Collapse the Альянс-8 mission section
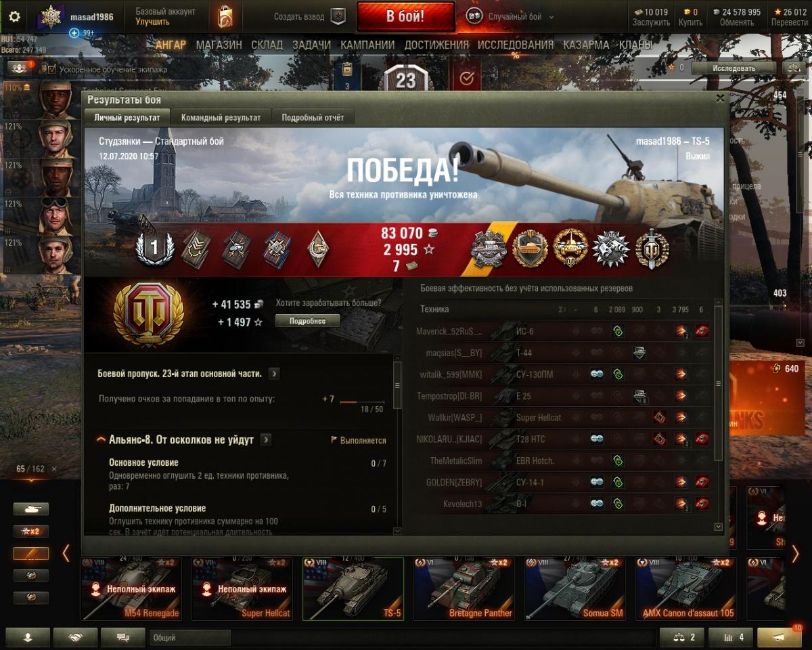The width and height of the screenshot is (812, 650). [101, 440]
